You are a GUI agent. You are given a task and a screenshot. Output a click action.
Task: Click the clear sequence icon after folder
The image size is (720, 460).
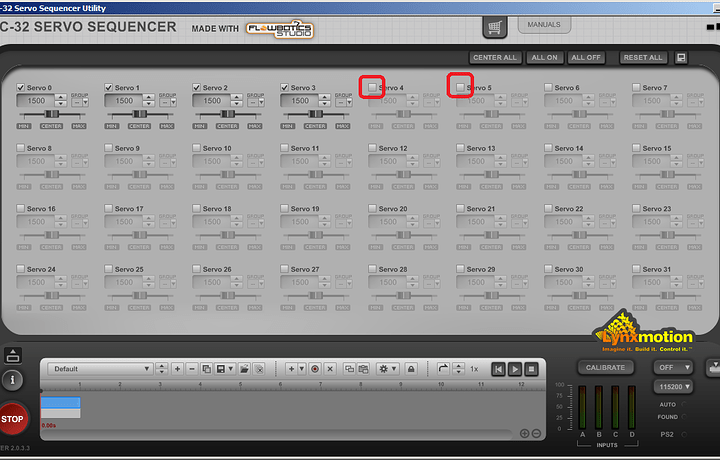(x=259, y=369)
